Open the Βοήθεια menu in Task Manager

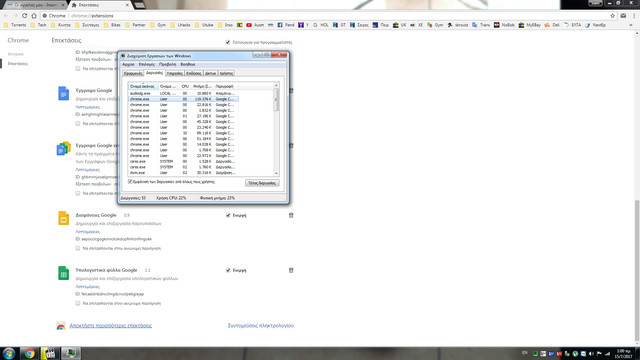coord(188,64)
